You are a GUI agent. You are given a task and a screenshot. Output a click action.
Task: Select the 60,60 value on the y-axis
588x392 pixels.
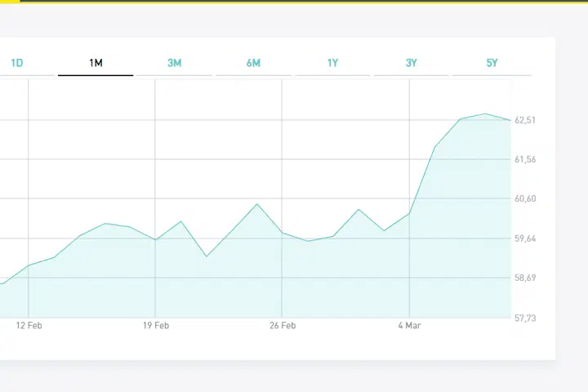[525, 199]
